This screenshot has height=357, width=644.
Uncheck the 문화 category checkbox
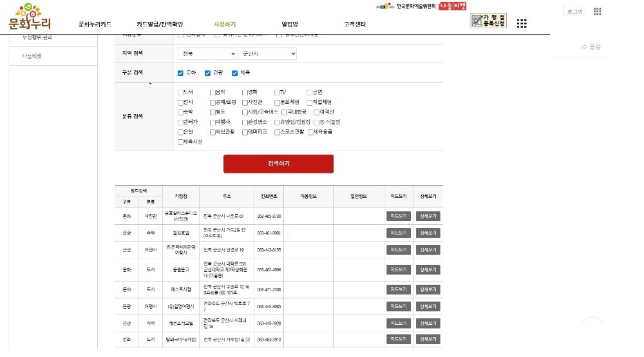point(180,73)
